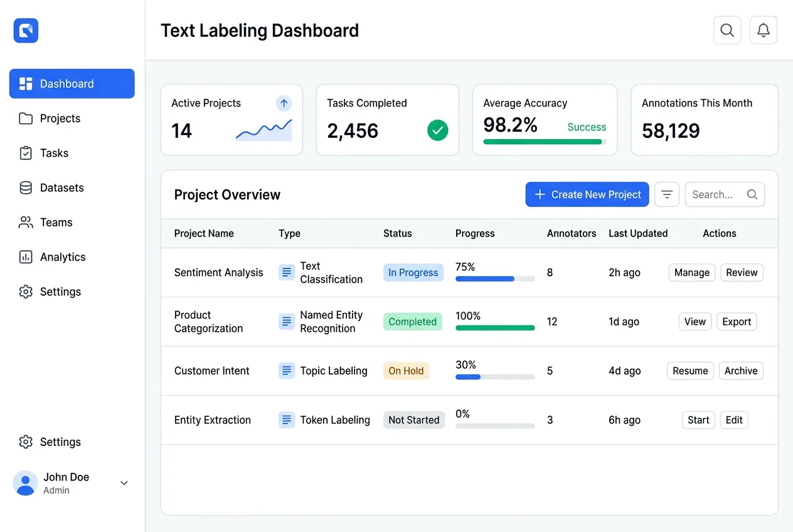Open the notifications bell icon

click(763, 29)
